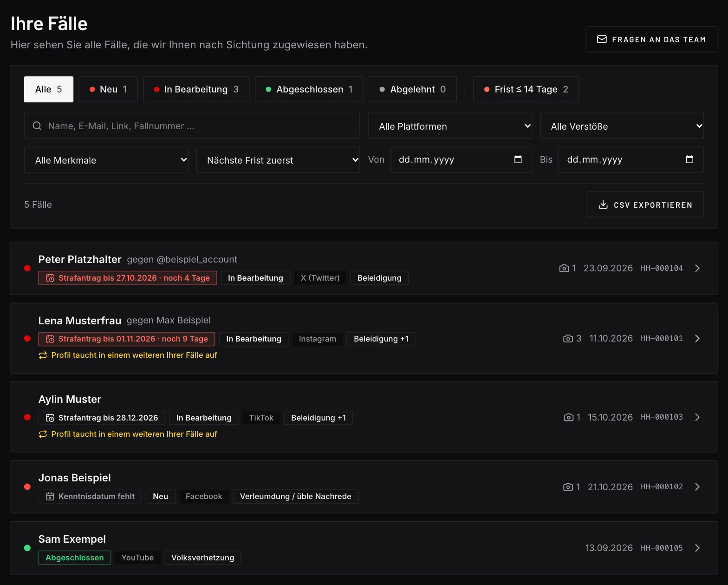
Task: Open Lena Musterfrau's case via the chevron
Action: [x=697, y=338]
